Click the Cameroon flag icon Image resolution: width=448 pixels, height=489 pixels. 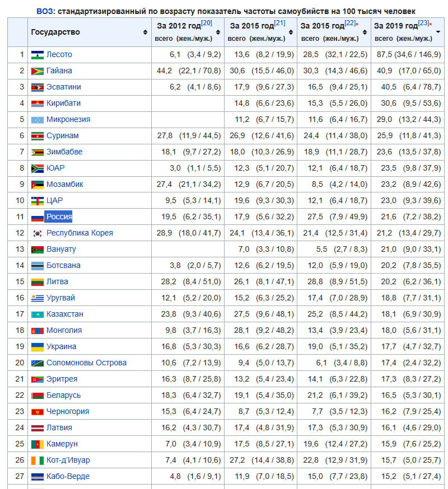[38, 444]
